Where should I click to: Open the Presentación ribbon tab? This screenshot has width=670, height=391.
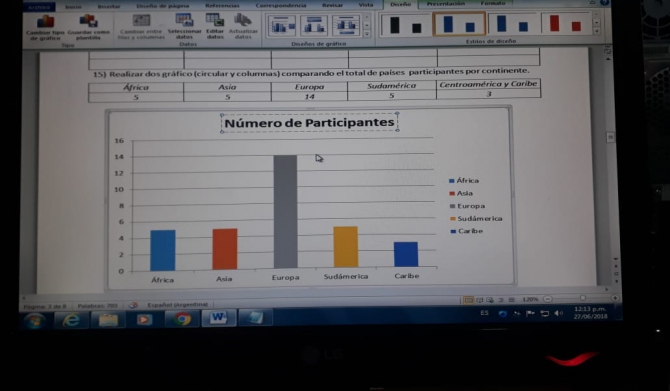(446, 4)
